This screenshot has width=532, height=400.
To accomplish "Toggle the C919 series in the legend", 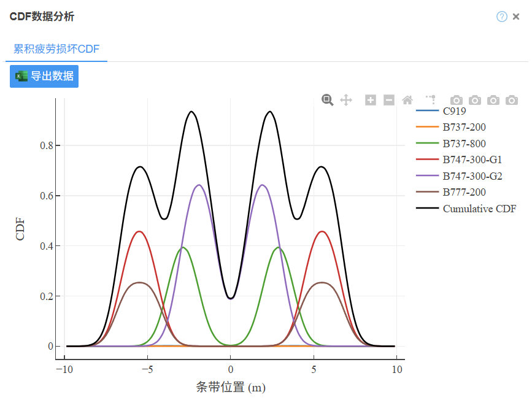I will tap(454, 112).
